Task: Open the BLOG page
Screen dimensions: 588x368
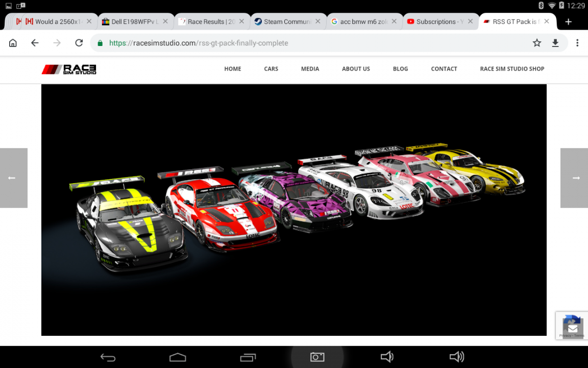Action: [401, 68]
